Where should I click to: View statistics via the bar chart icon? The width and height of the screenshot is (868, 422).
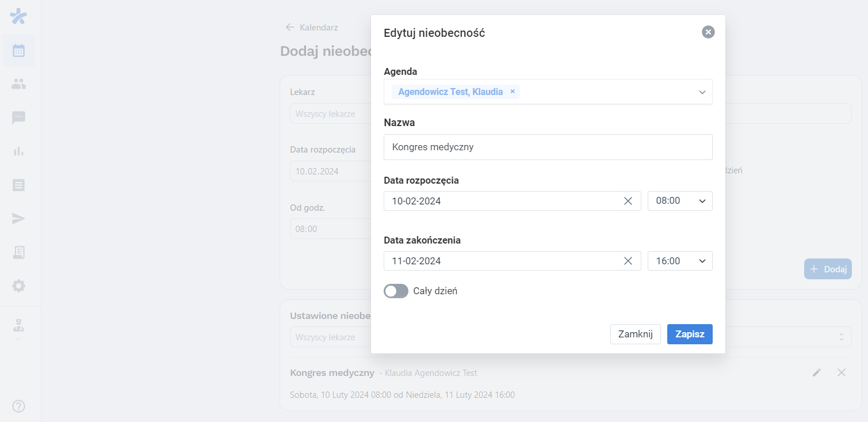[x=18, y=151]
